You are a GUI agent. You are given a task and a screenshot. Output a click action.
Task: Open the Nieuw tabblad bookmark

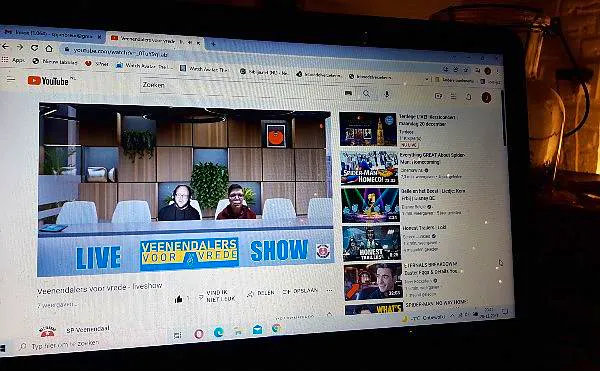[x=55, y=61]
